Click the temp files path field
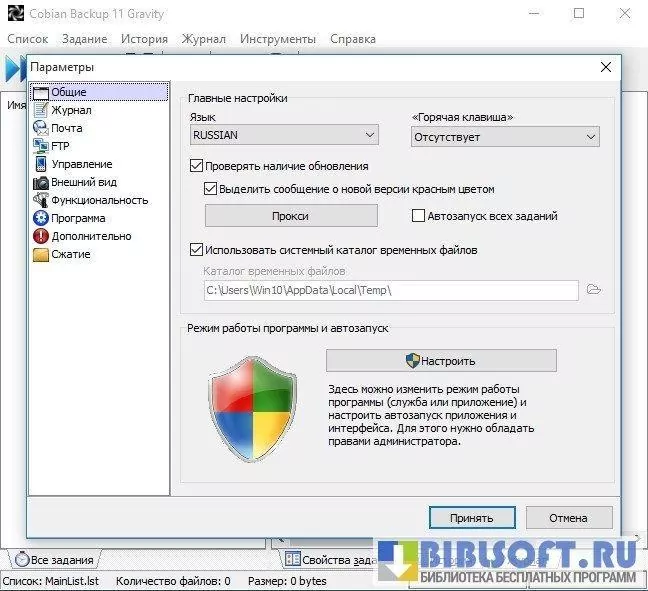This screenshot has height=591, width=648. click(x=390, y=290)
